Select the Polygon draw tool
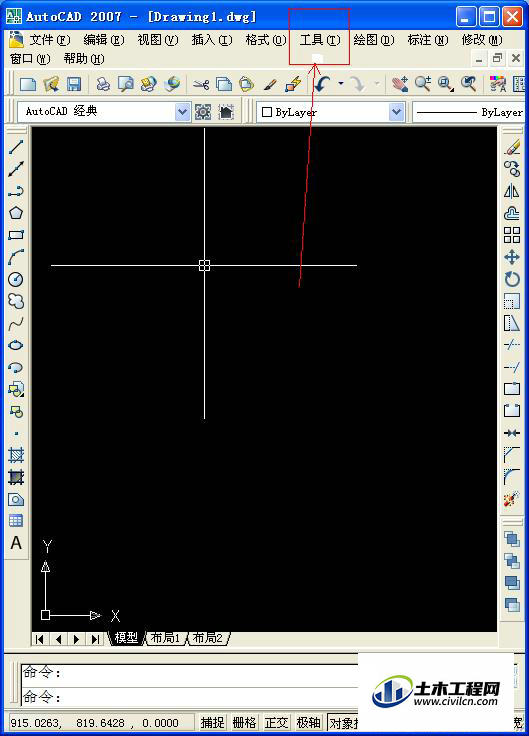 [16, 213]
